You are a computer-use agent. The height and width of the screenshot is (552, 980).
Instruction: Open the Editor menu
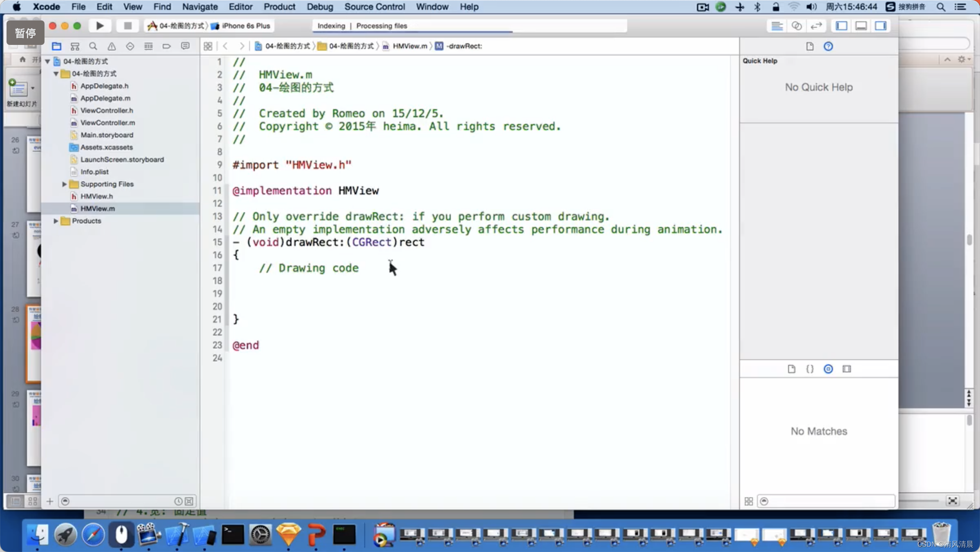click(240, 7)
